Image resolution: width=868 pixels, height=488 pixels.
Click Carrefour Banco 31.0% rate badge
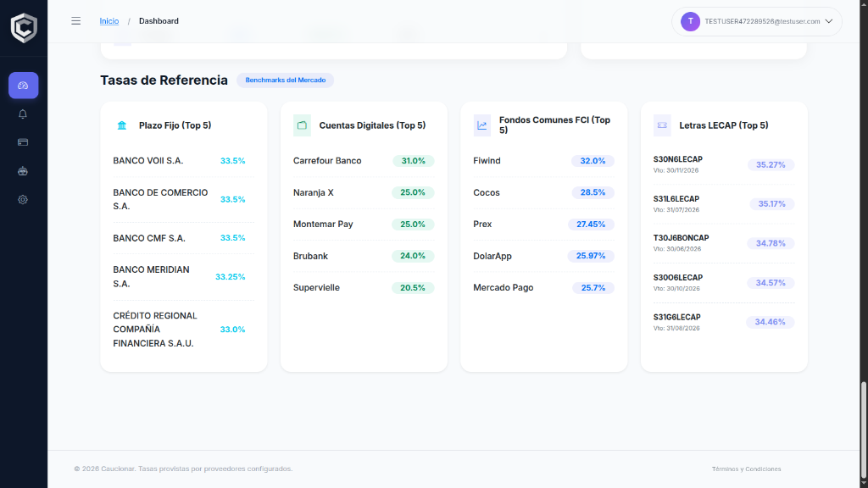tap(413, 161)
